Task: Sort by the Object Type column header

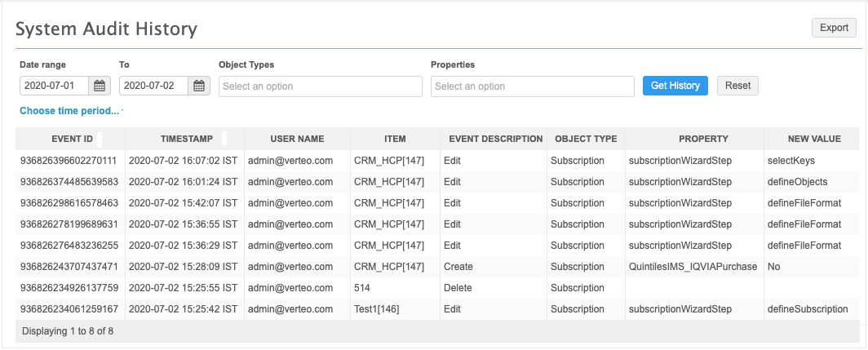Action: pyautogui.click(x=586, y=139)
